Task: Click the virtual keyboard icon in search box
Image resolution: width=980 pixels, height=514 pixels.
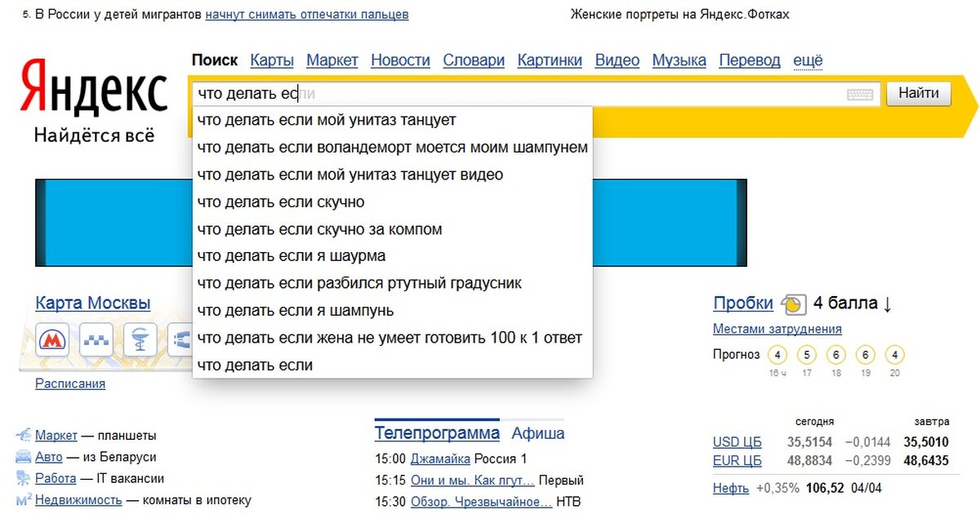Action: [x=860, y=95]
